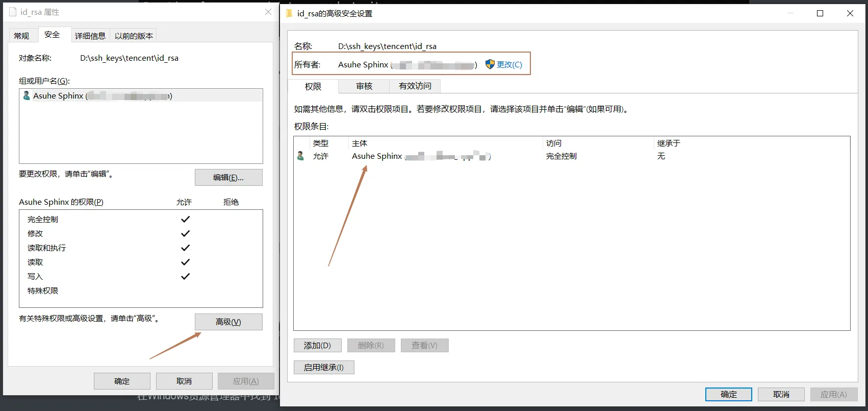Click the path D:\ssh_keys\tencent\id_rsa beside 名称
The image size is (868, 411).
(387, 46)
